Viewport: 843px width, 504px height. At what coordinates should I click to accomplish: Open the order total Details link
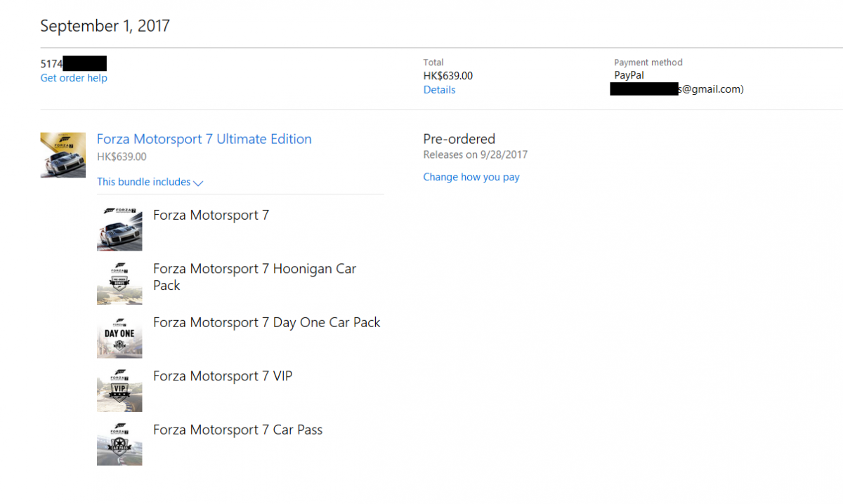pos(439,90)
